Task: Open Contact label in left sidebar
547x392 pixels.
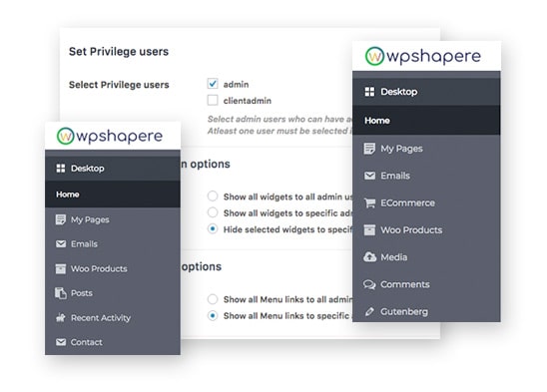Action: 86,342
